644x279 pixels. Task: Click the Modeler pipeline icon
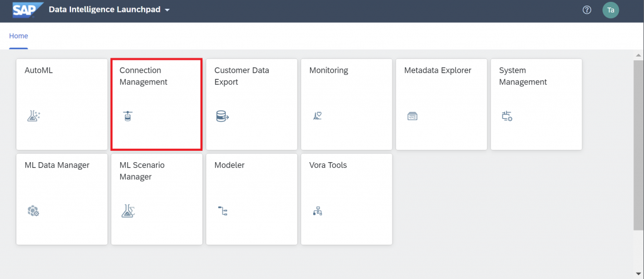[223, 211]
